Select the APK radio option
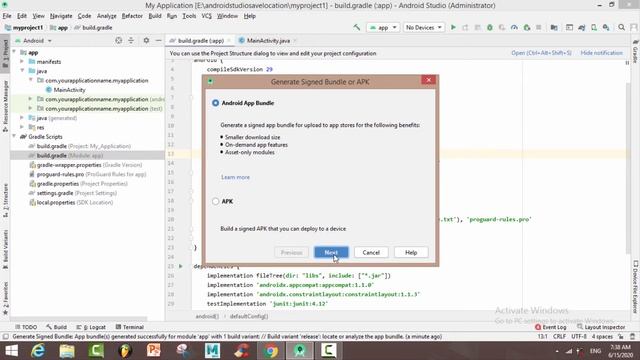Screen dimensions: 640x360 coord(216,201)
